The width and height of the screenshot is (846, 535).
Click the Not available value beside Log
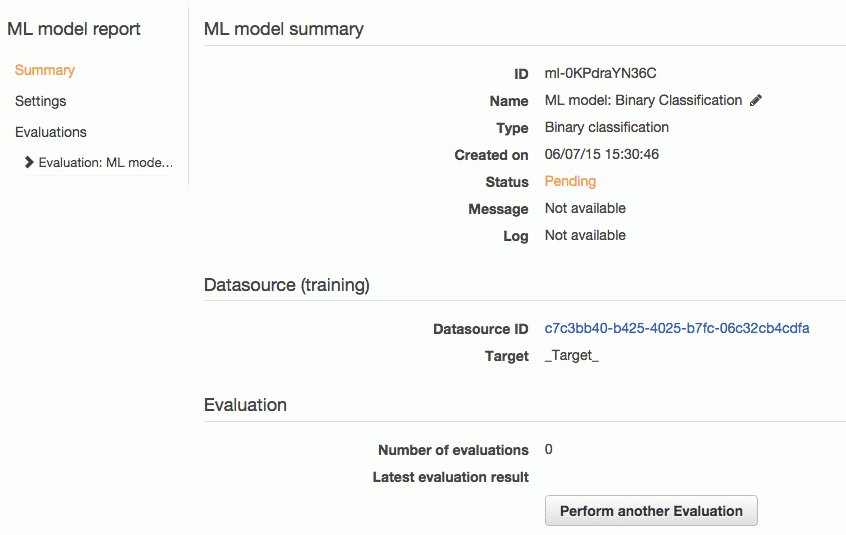pyautogui.click(x=585, y=235)
